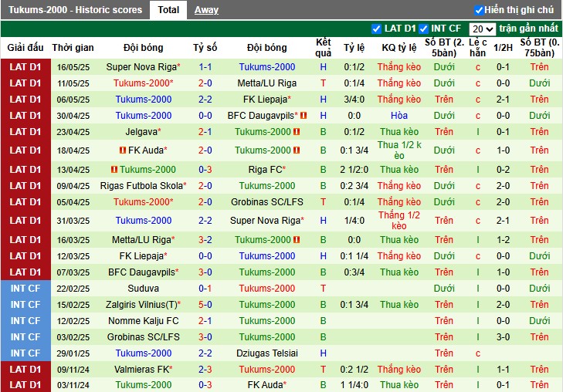Click Grobinas SC/LFS on 03/02/25 row
The image size is (563, 392).
point(144,337)
